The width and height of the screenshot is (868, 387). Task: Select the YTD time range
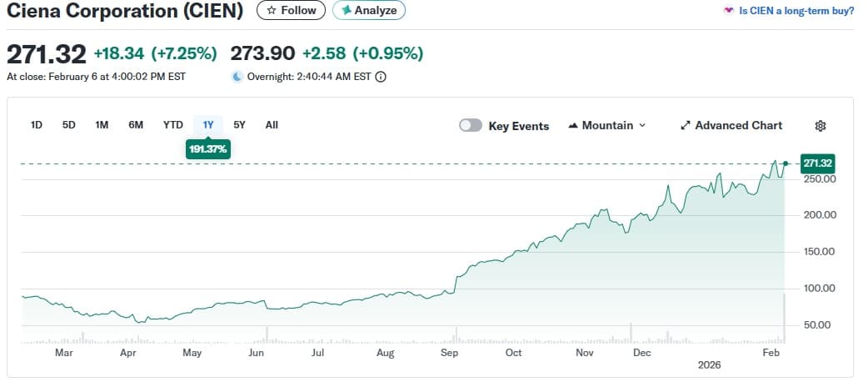point(172,125)
